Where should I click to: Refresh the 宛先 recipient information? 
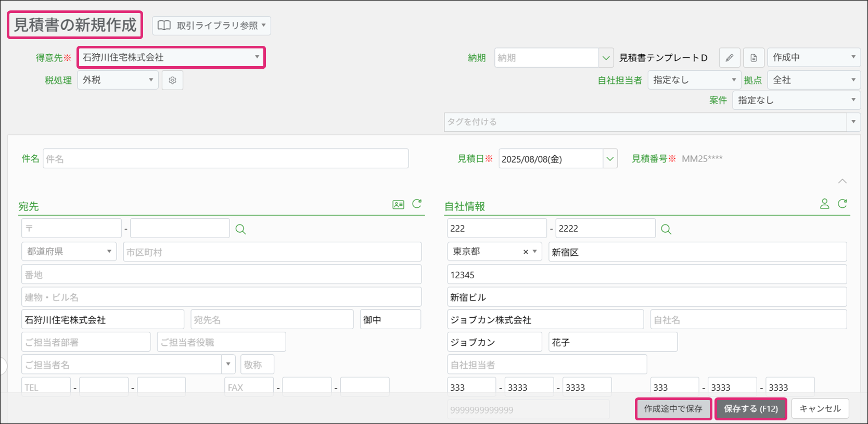click(x=417, y=204)
